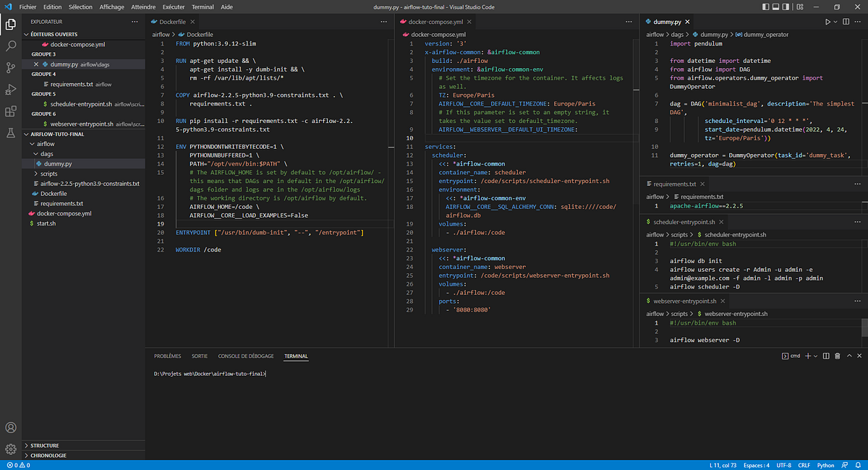Open the Extensions view

point(11,111)
